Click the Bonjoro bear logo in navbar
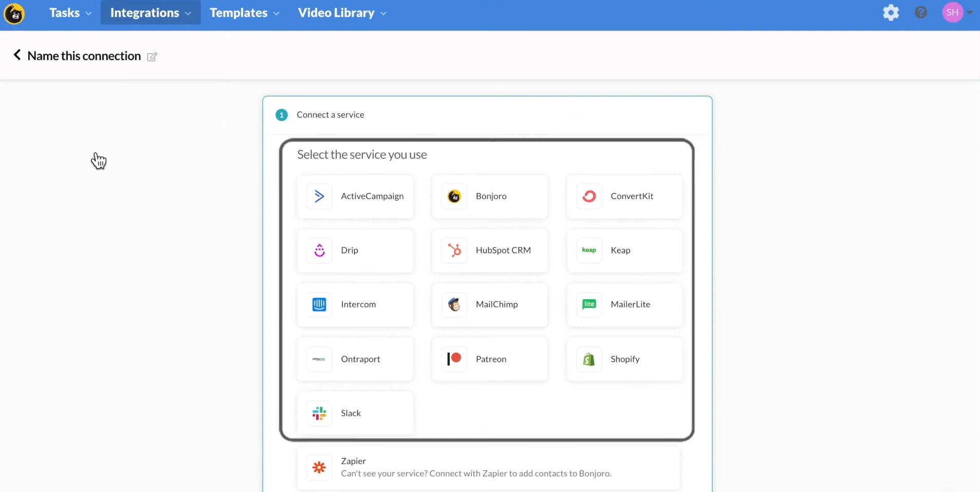Viewport: 980px width, 492px height. 14,13
